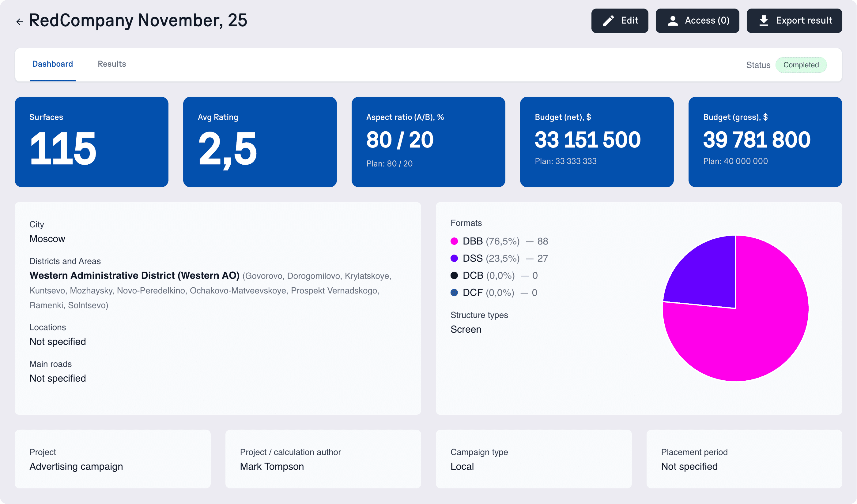Click the Screen structure type value

466,329
